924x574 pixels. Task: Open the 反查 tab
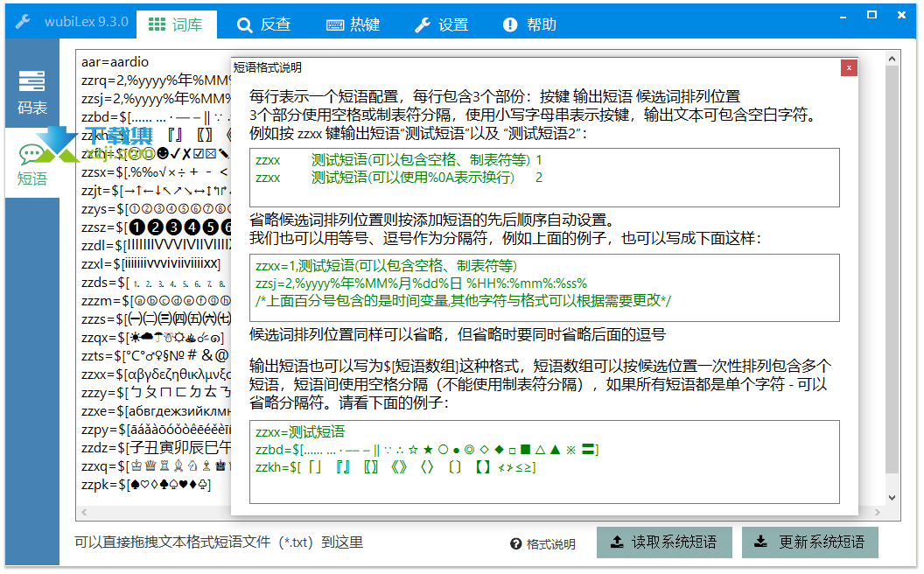click(264, 24)
